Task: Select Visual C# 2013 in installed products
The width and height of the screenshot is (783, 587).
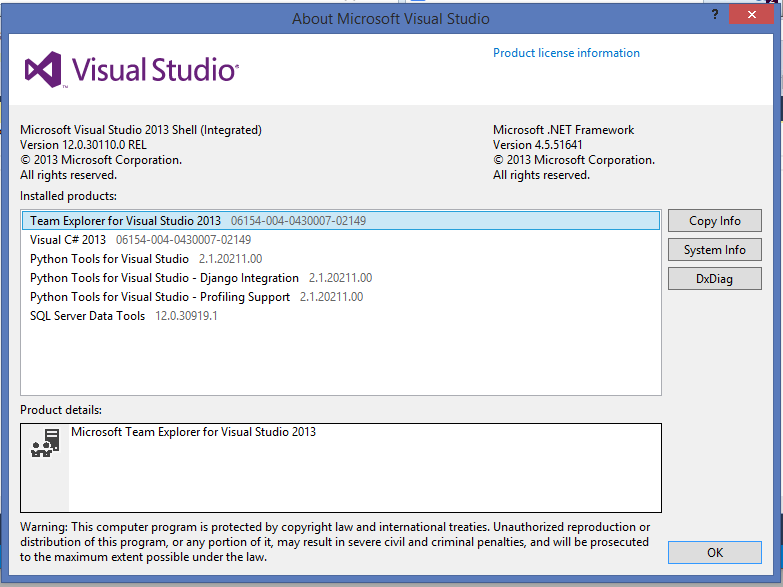Action: (341, 240)
